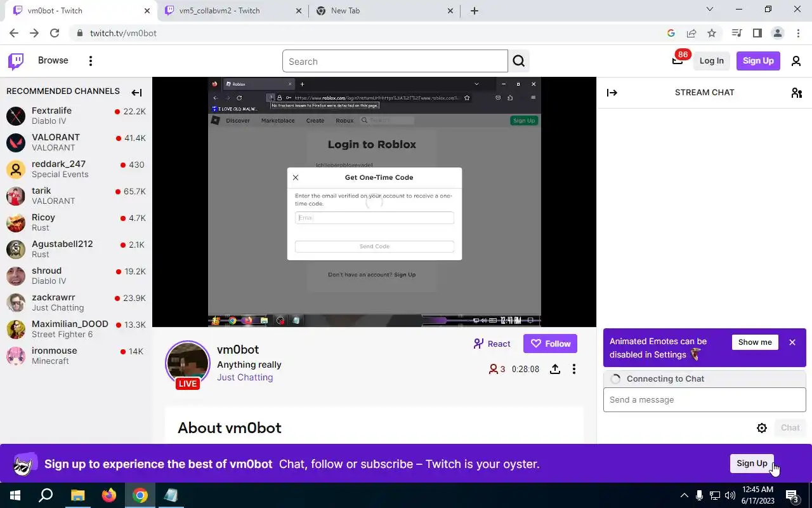Open Firefox from taskbar
The width and height of the screenshot is (812, 508).
108,495
